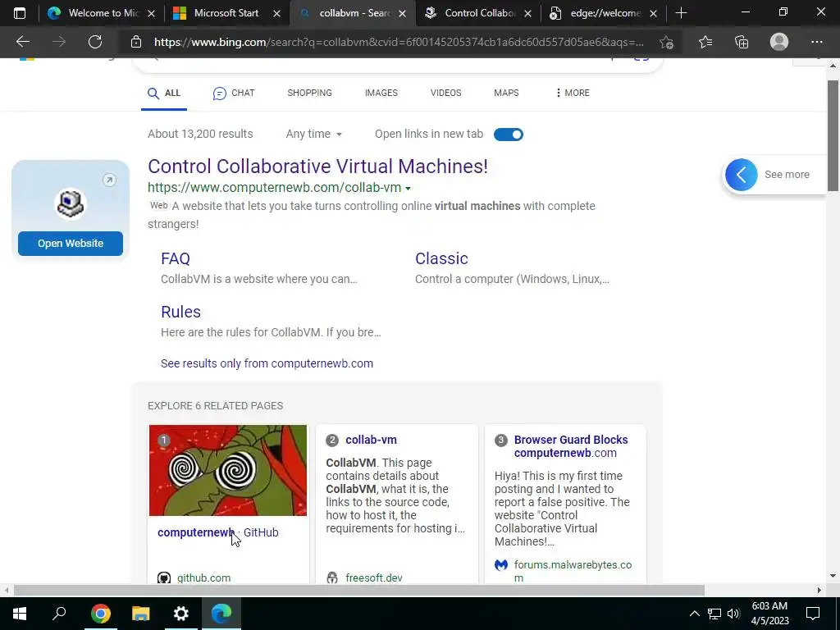Open the volume control
The image size is (840, 630).
click(x=733, y=614)
